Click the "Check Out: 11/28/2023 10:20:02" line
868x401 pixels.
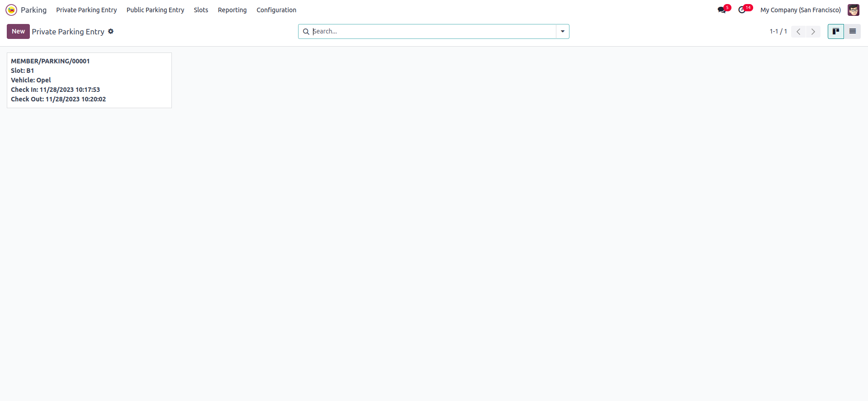pos(58,99)
